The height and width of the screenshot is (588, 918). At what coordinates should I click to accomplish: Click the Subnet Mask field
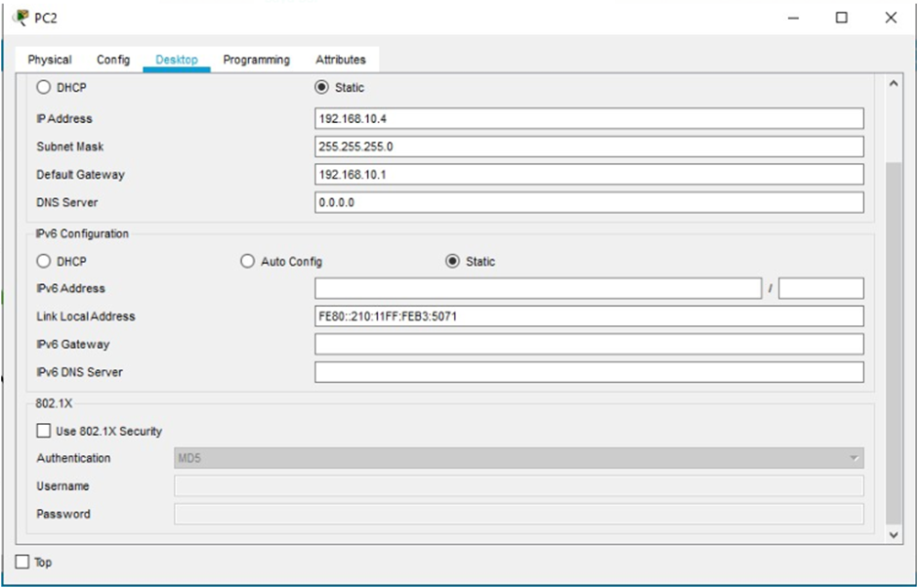pos(589,147)
